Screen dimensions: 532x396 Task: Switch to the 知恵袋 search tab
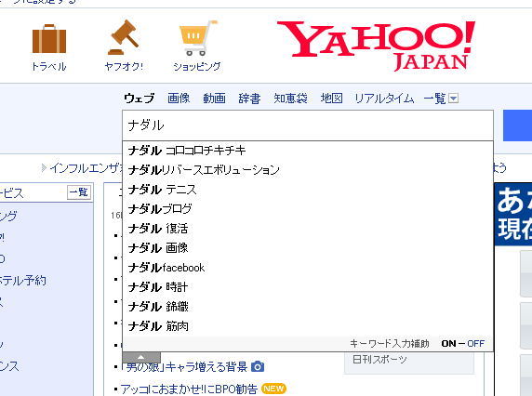pos(290,99)
